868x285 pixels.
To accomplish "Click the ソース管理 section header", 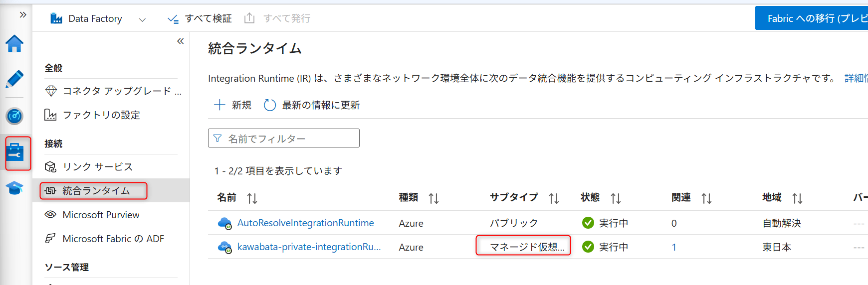I will [x=66, y=268].
